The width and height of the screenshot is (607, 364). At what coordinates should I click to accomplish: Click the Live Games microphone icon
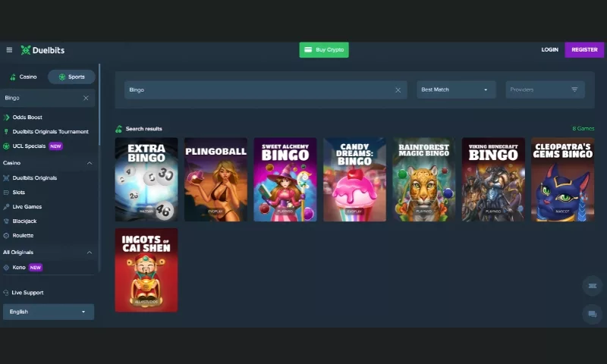coord(6,207)
